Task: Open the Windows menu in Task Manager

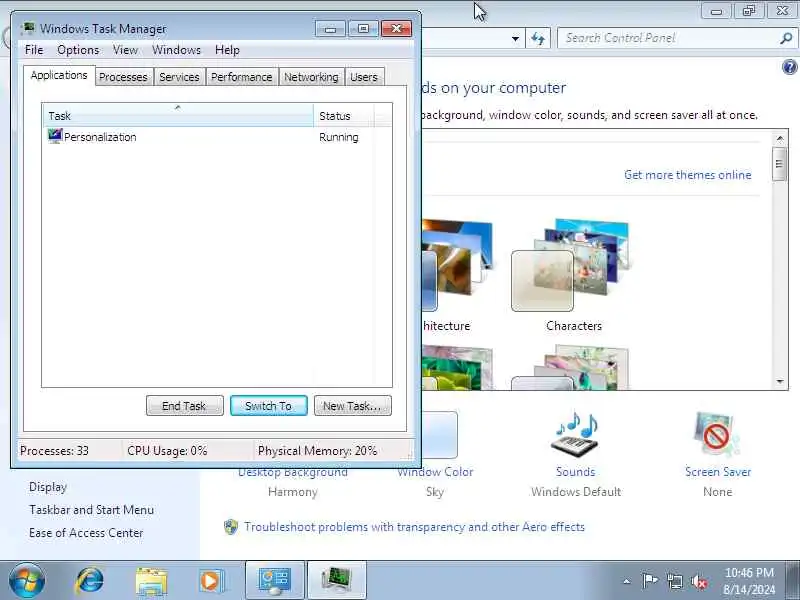Action: pos(177,50)
